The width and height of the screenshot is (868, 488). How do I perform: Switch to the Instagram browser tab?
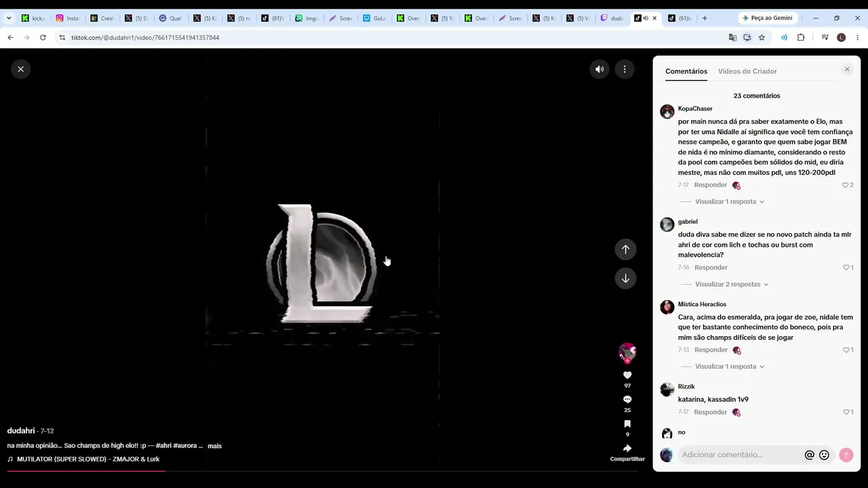coord(67,18)
